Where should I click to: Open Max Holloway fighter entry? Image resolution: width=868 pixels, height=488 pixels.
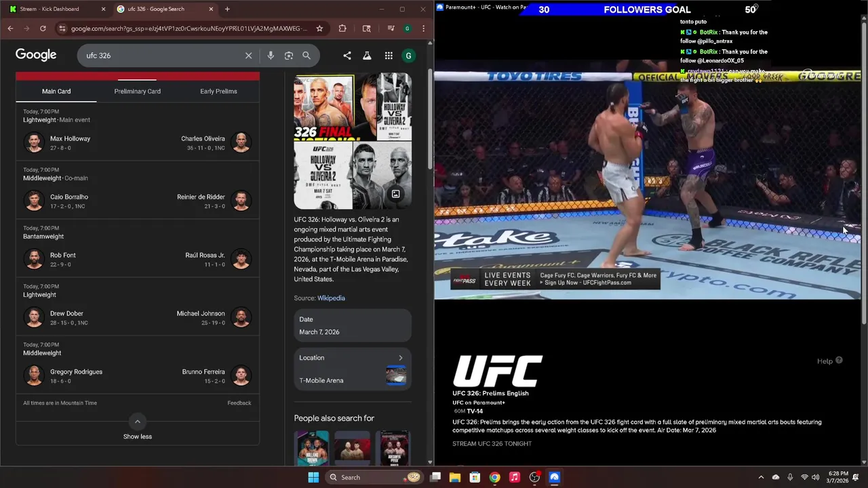(70, 138)
